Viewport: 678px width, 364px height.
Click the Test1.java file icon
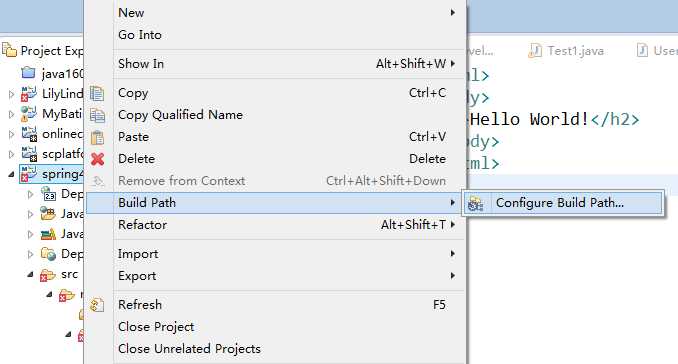535,51
